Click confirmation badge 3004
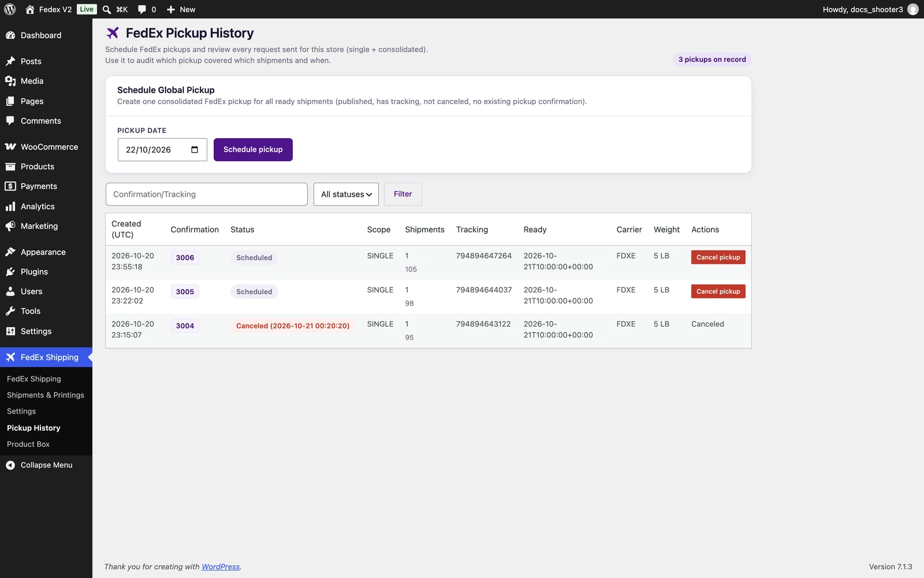The height and width of the screenshot is (578, 924). tap(185, 326)
